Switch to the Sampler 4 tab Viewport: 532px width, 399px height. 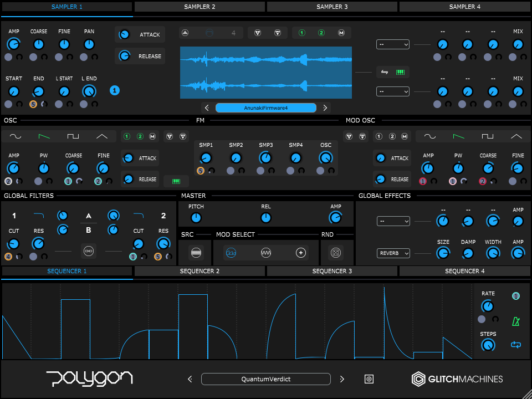[x=465, y=7]
